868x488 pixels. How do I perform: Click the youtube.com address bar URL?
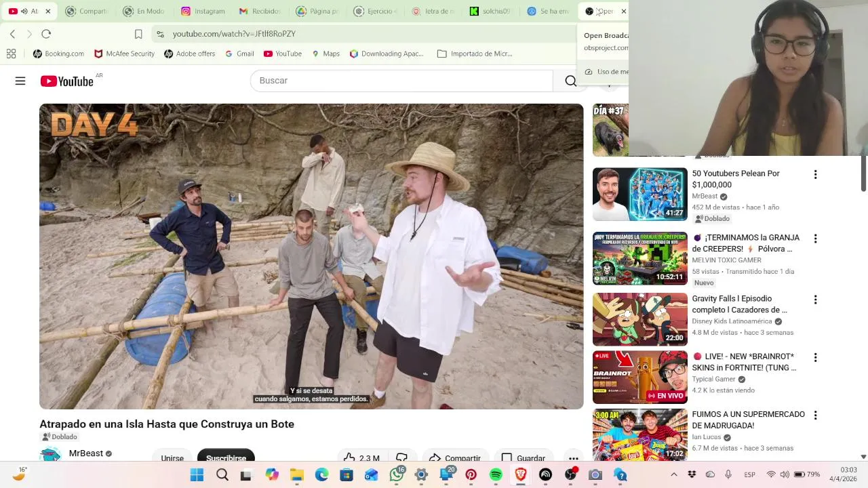[x=234, y=34]
